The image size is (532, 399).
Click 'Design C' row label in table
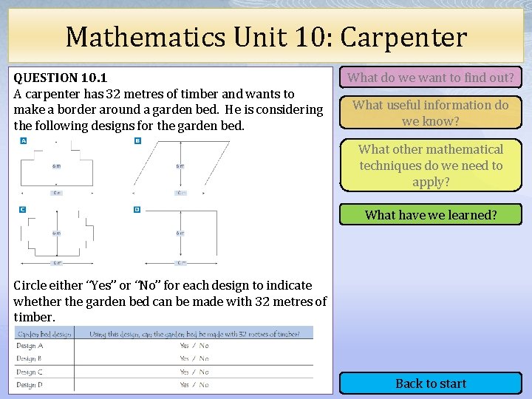(x=30, y=372)
